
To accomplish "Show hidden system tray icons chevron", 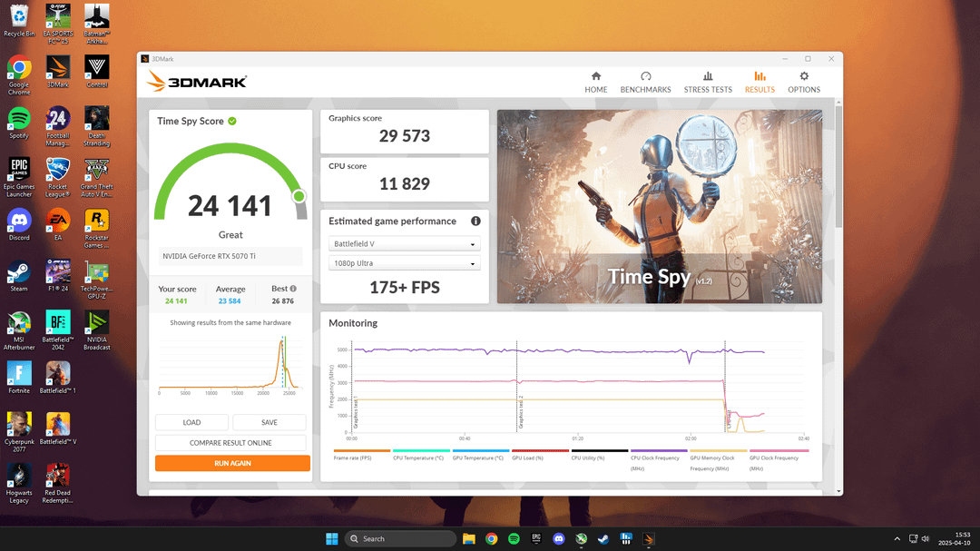I will (897, 538).
